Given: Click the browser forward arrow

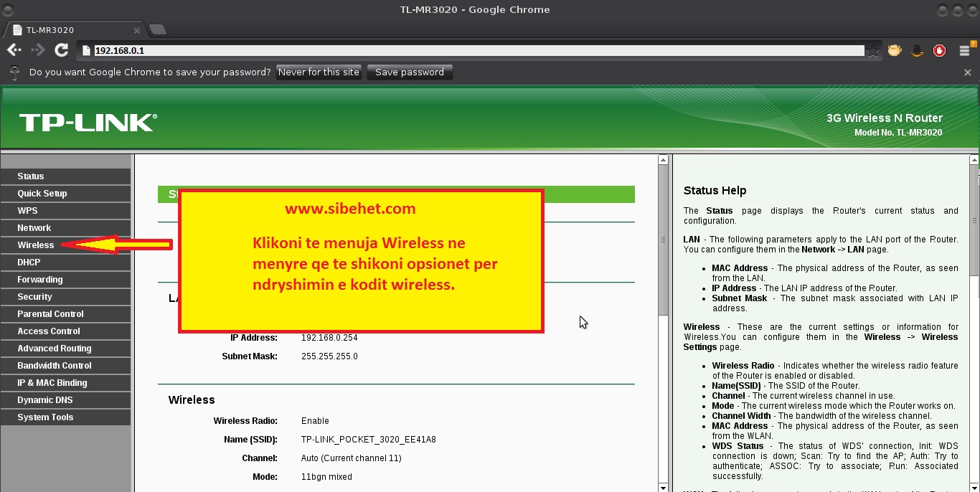Looking at the screenshot, I should pos(38,50).
